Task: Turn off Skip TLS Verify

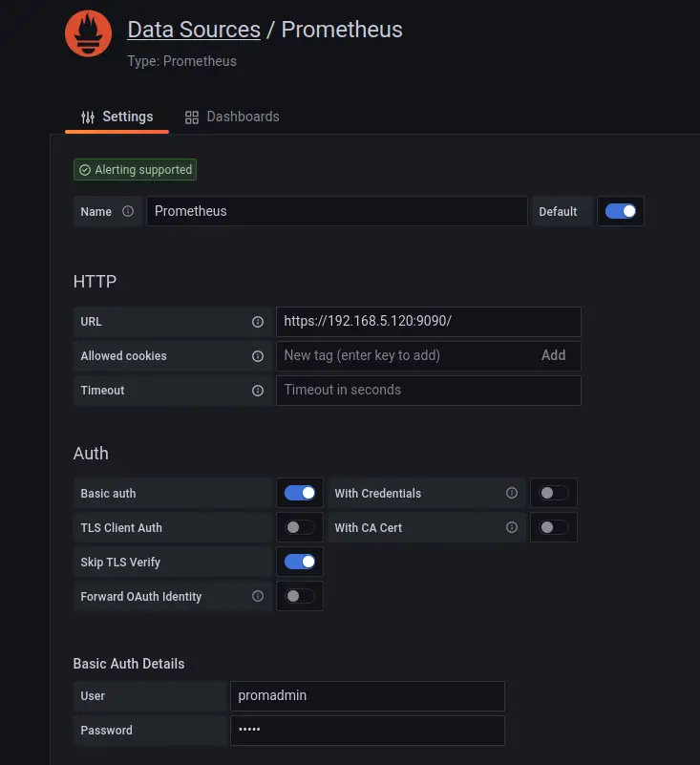Action: [300, 562]
